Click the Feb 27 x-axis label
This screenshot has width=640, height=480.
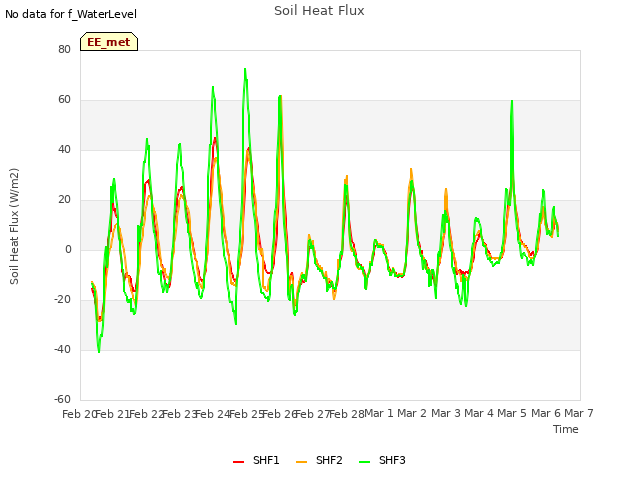pyautogui.click(x=313, y=414)
